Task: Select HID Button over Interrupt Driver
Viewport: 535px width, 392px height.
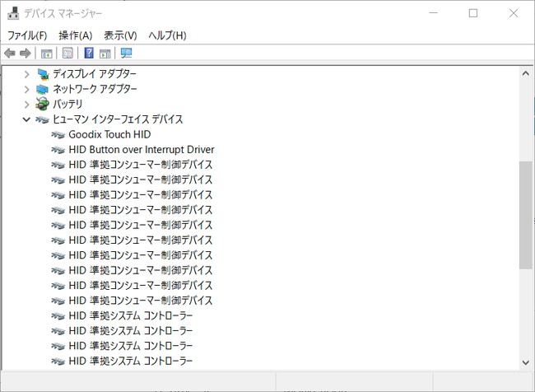Action: pos(142,150)
